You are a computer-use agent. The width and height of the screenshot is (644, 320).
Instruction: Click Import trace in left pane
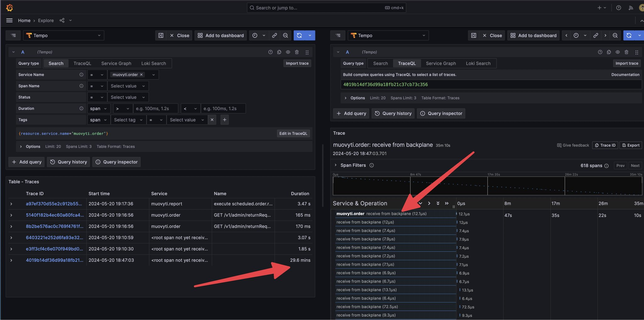[297, 64]
